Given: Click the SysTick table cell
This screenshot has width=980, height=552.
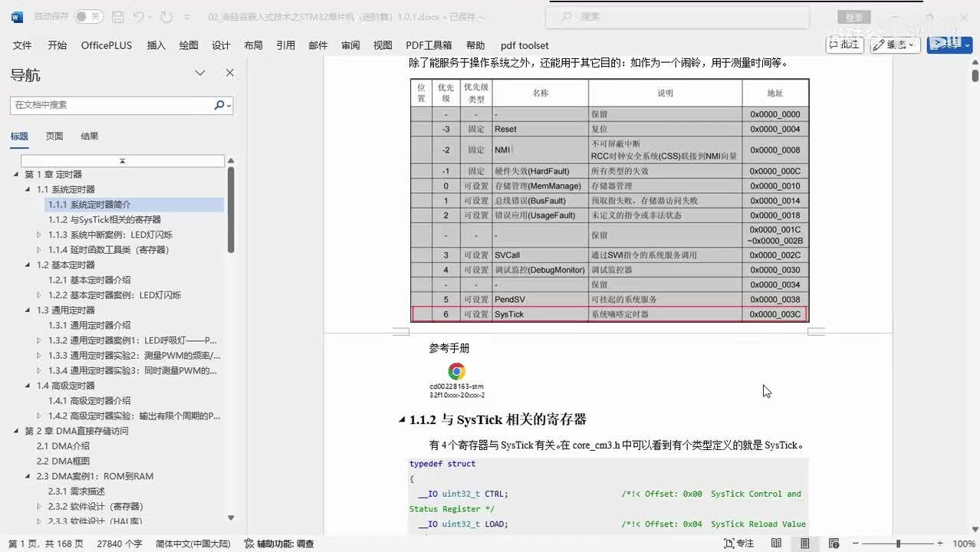Looking at the screenshot, I should click(540, 314).
